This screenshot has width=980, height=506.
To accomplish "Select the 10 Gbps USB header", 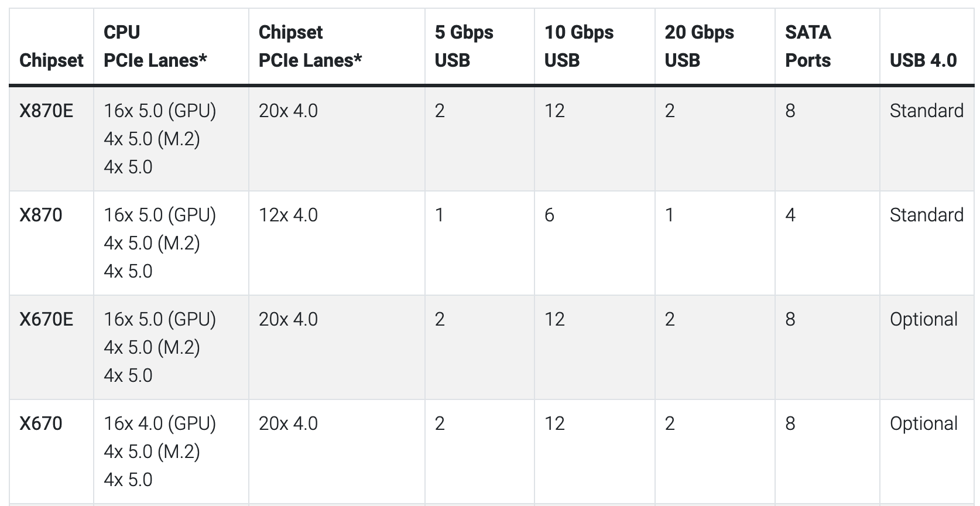I will click(578, 46).
